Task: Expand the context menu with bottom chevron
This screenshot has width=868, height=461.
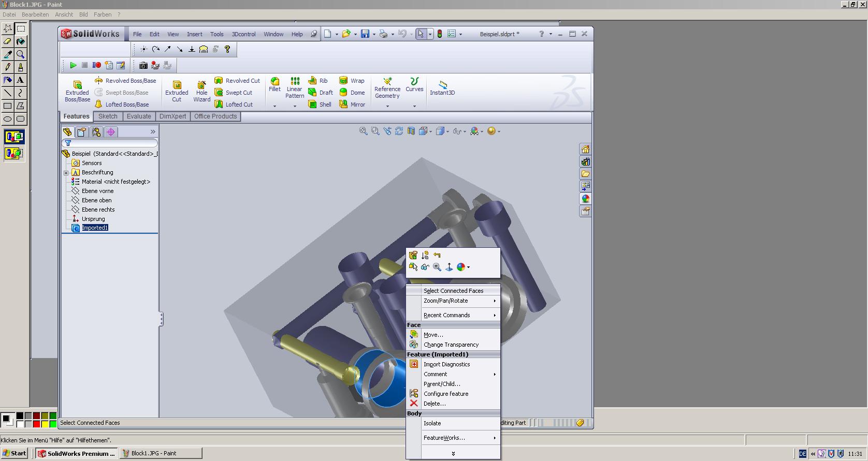Action: tap(453, 454)
